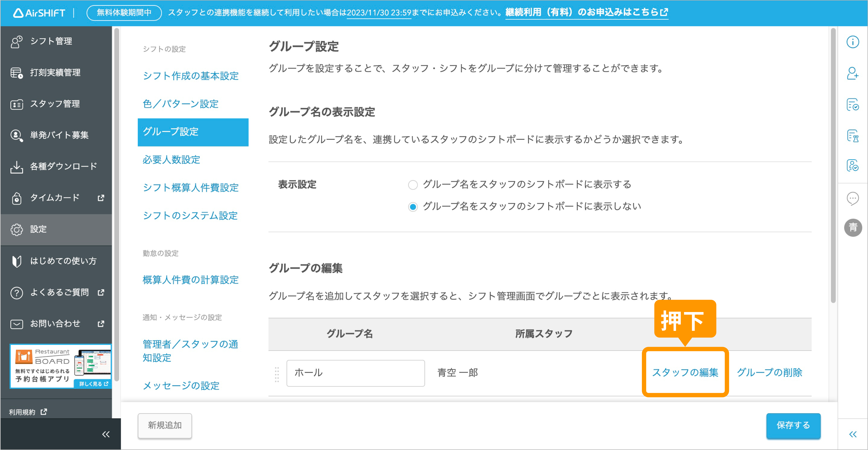Open 各種ダウンロード in the sidebar
Viewport: 868px width, 450px height.
(56, 166)
